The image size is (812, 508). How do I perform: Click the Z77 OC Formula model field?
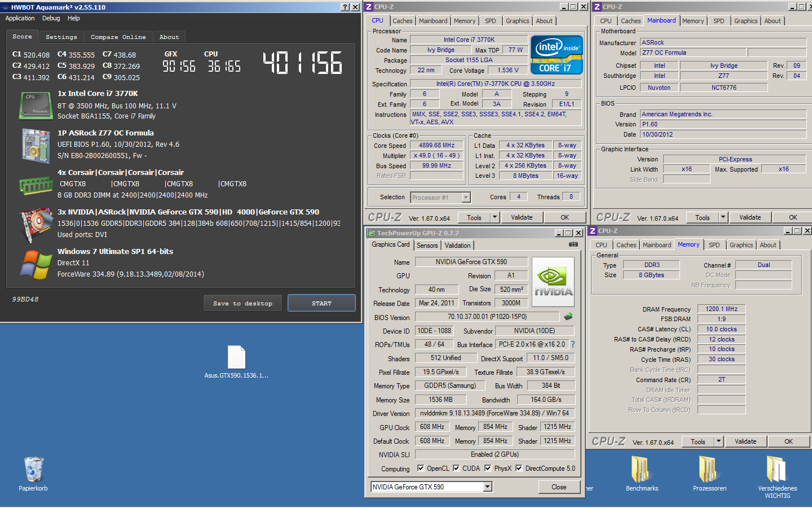tap(693, 52)
